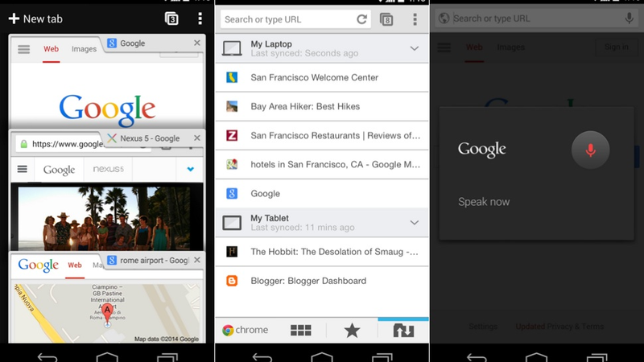The height and width of the screenshot is (362, 644).
Task: Select the synced devices tab icon
Action: pyautogui.click(x=403, y=330)
